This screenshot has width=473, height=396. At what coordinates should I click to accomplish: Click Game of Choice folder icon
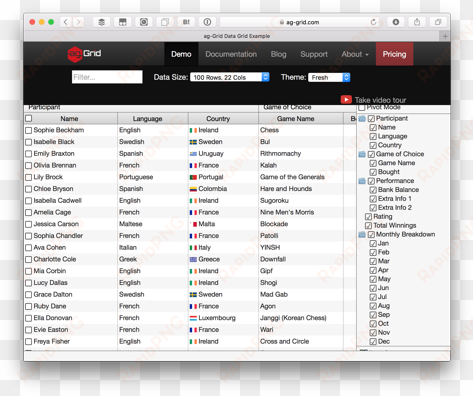362,154
